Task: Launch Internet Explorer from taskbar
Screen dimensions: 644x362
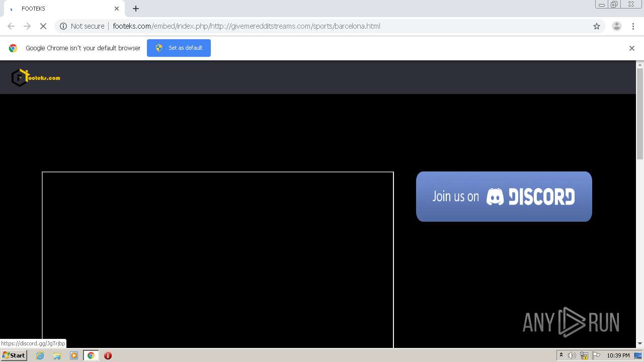Action: pos(40,355)
